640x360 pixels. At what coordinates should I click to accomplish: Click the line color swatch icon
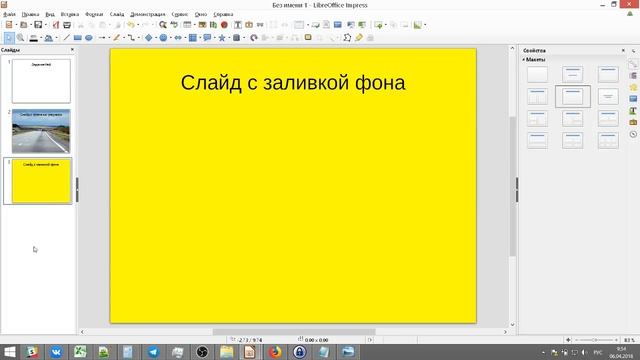click(x=33, y=38)
